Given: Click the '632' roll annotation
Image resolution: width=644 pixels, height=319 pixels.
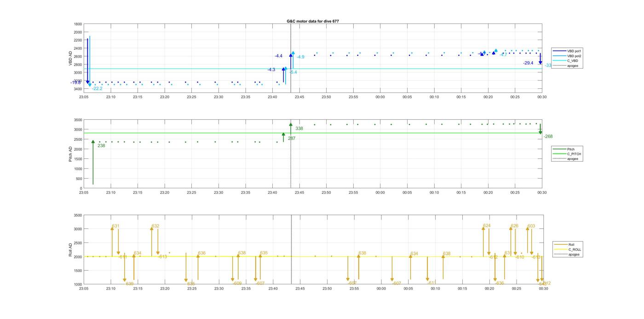Looking at the screenshot, I should 155,226.
